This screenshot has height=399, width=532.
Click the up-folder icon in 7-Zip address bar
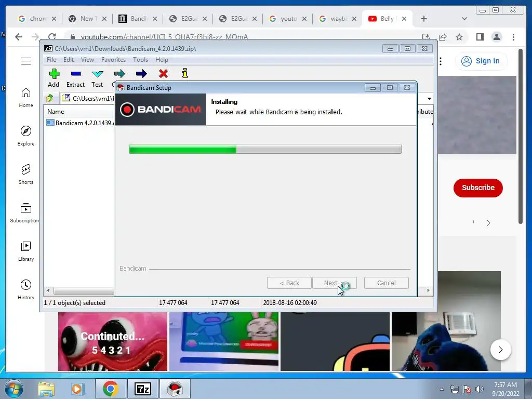[x=50, y=98]
